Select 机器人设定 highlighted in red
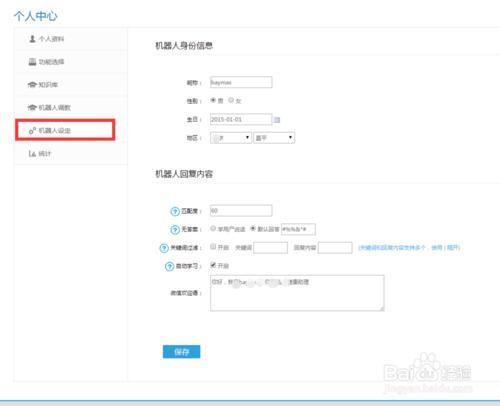500x406 pixels. coord(65,130)
